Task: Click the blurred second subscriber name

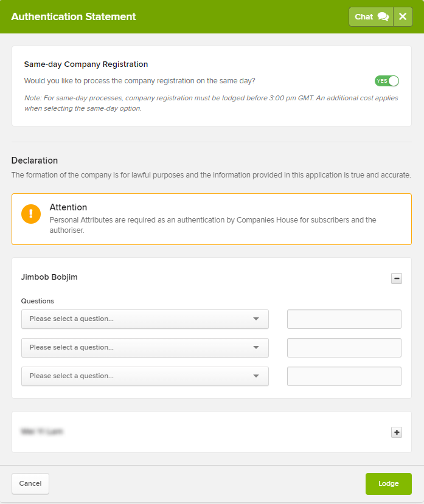Action: [42, 432]
